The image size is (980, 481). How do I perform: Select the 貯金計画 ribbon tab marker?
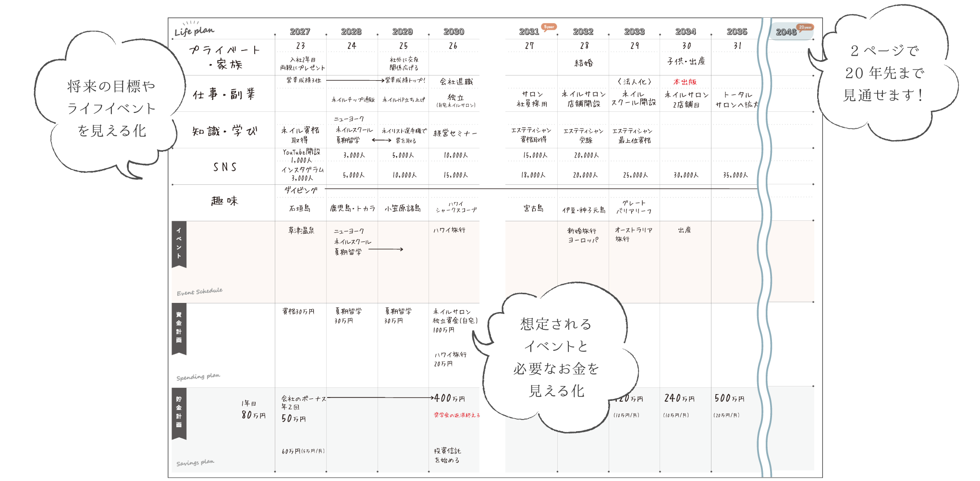point(179,414)
